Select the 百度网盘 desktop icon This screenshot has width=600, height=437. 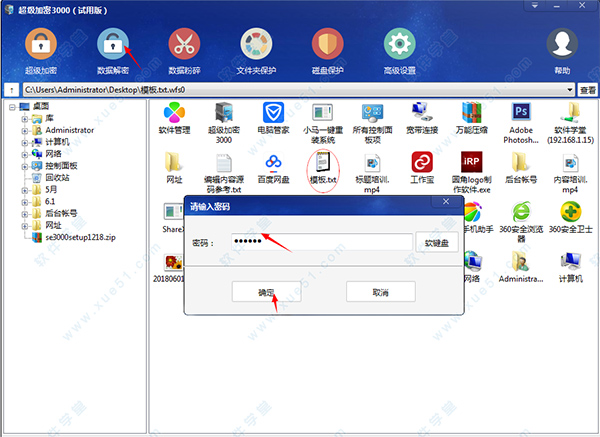pyautogui.click(x=273, y=167)
